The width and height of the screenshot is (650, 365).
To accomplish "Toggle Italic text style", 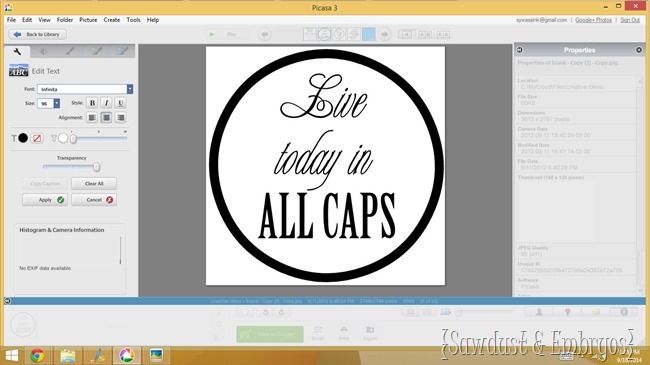I will coord(106,103).
